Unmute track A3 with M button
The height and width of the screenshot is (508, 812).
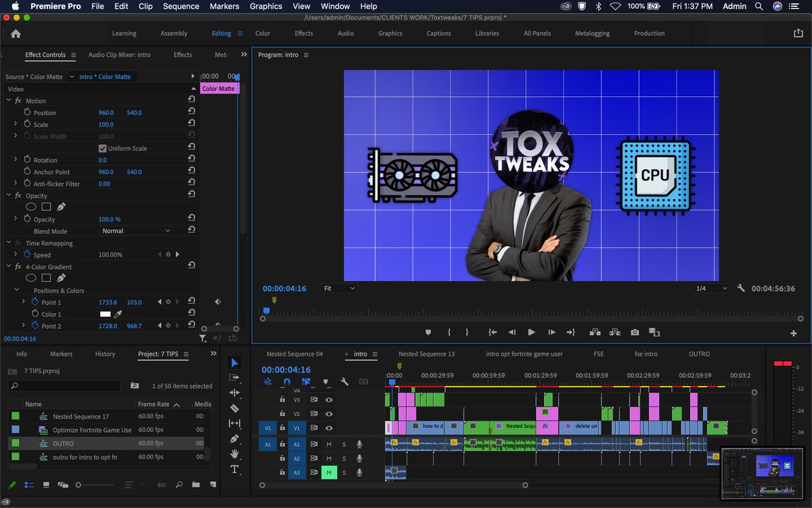point(329,472)
